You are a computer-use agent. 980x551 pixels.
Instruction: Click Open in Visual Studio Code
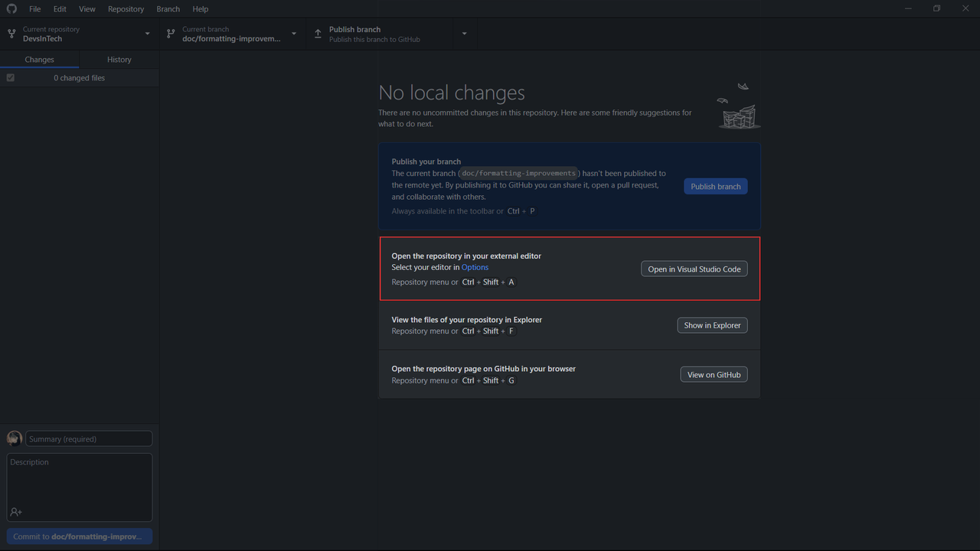tap(694, 269)
